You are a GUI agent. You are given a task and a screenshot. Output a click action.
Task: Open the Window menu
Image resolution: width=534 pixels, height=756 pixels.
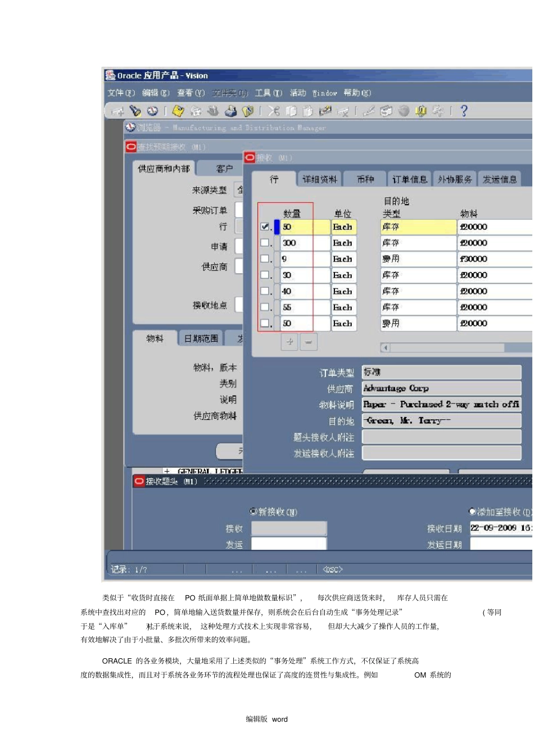tap(325, 93)
